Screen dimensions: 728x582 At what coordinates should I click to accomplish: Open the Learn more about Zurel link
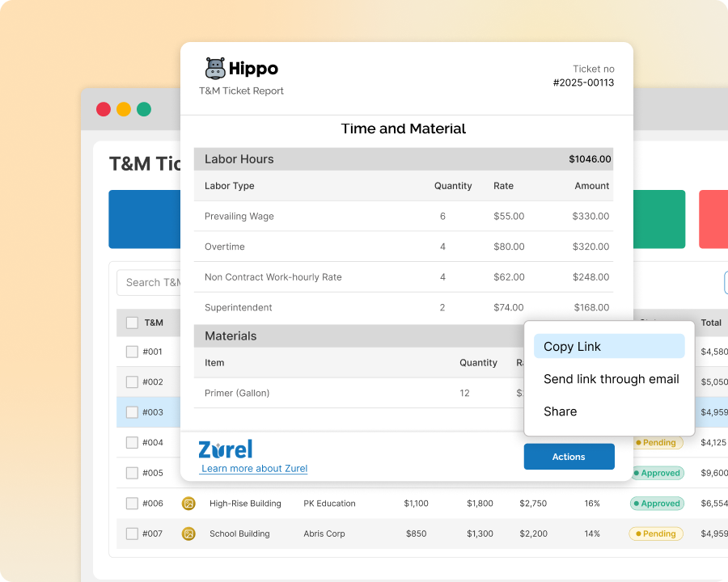point(254,468)
